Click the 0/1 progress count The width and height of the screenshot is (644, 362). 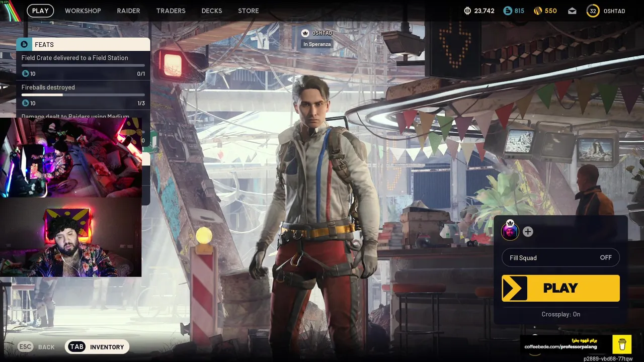click(x=141, y=74)
